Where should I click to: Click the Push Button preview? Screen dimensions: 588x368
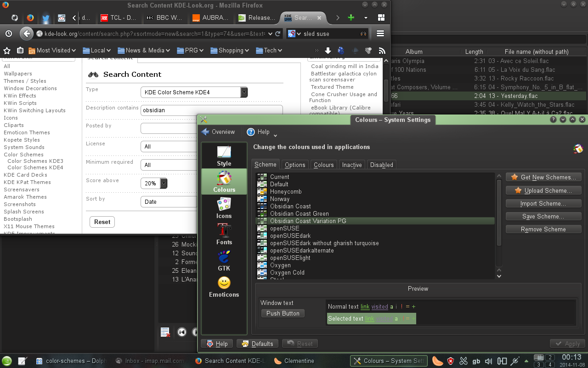tap(283, 313)
